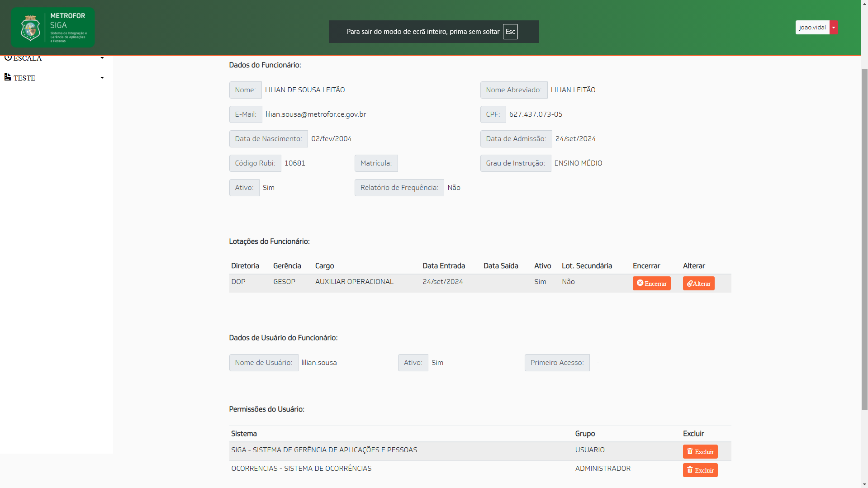Click the DOP diretoria cell
The width and height of the screenshot is (868, 488).
pyautogui.click(x=238, y=282)
